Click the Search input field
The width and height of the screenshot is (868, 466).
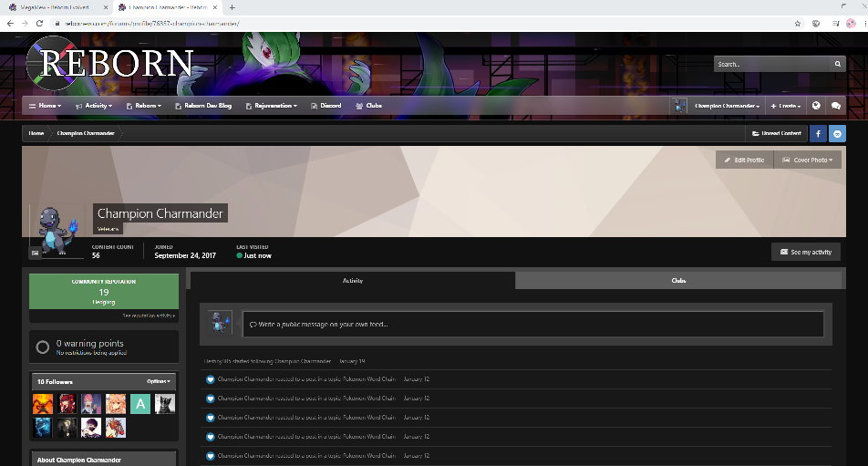click(771, 64)
